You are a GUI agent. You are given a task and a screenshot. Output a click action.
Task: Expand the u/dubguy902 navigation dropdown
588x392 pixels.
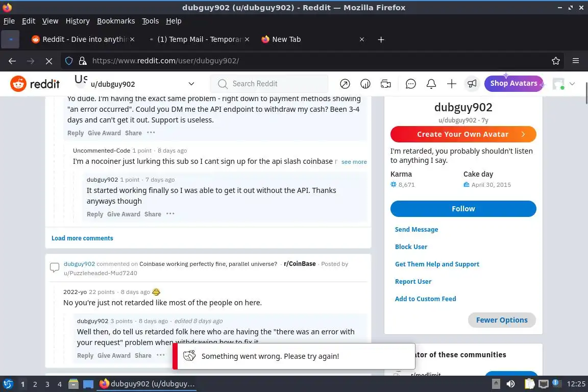191,84
